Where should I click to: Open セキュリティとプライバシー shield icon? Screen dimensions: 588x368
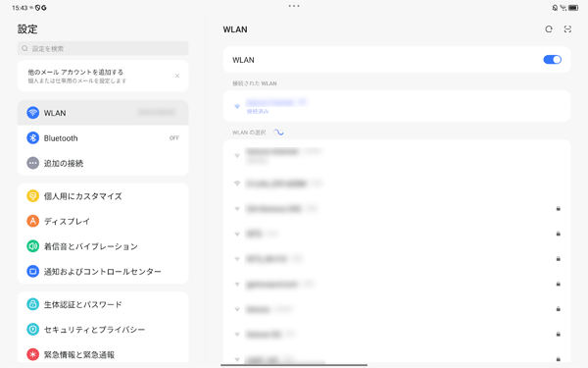32,330
